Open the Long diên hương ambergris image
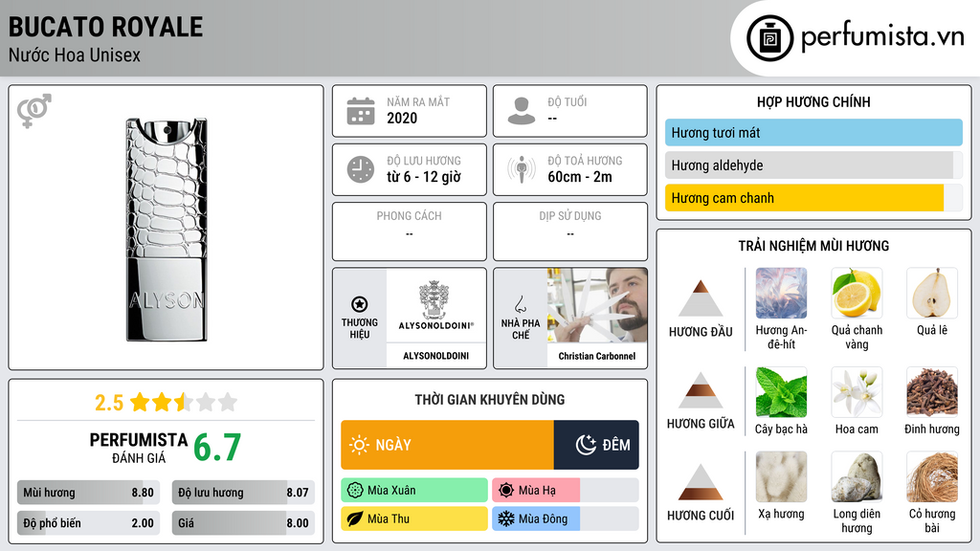The width and height of the screenshot is (980, 551). (857, 477)
